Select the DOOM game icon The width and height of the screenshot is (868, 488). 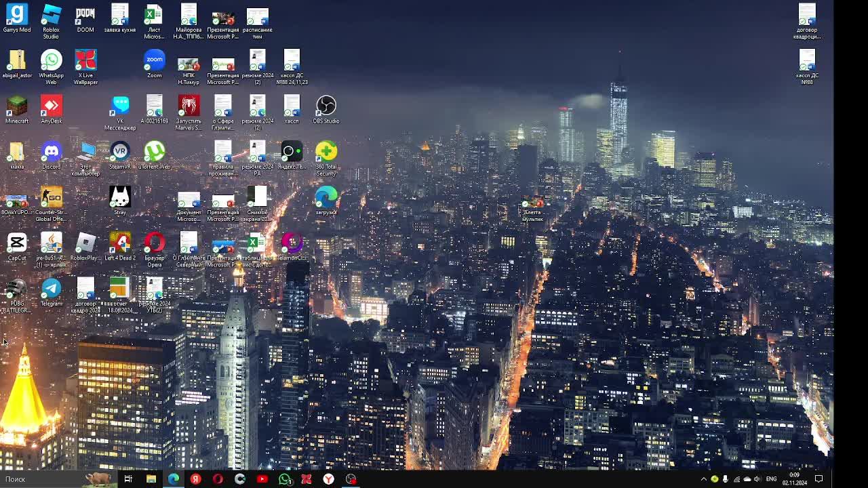click(85, 19)
